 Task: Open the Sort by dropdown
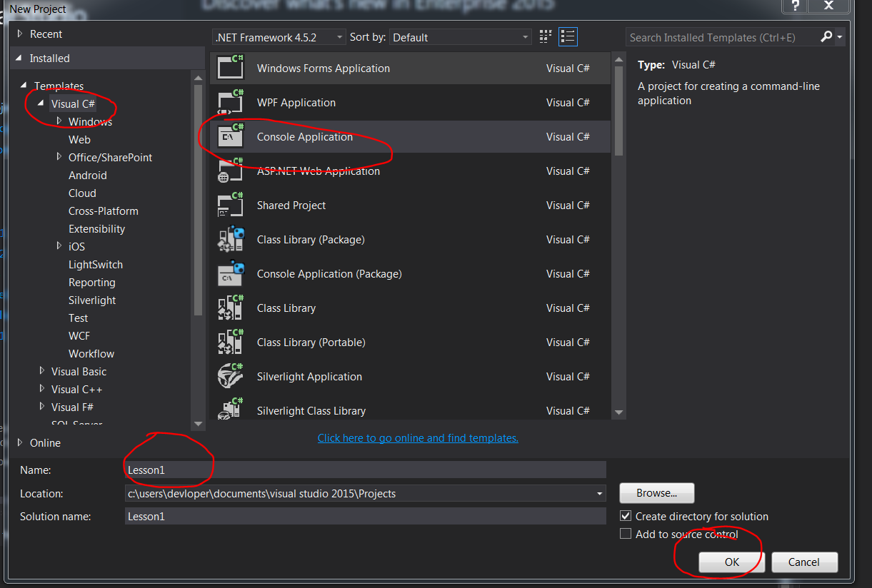point(461,37)
